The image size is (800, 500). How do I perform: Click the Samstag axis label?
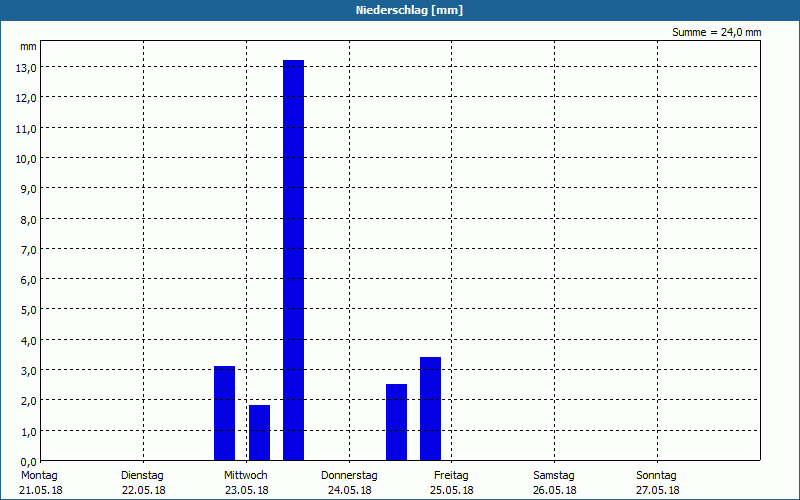554,476
